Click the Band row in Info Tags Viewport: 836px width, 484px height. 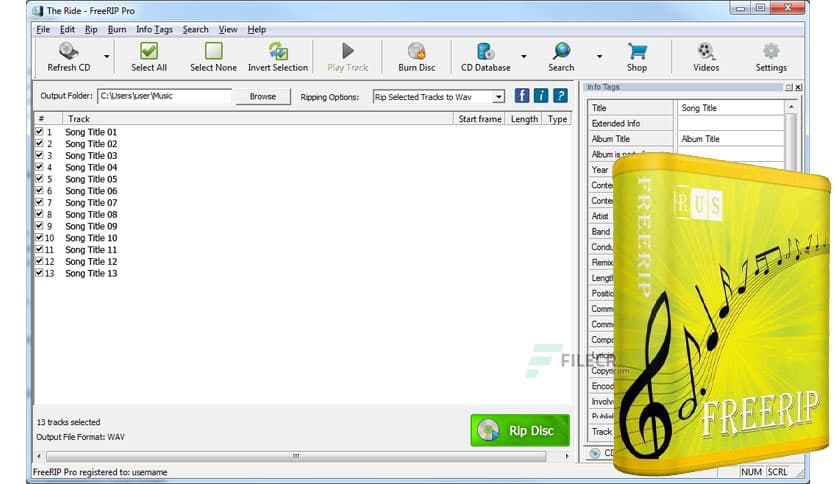click(x=601, y=231)
